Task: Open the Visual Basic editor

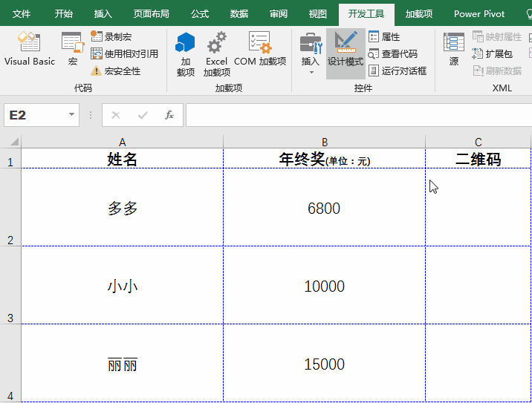Action: click(30, 49)
